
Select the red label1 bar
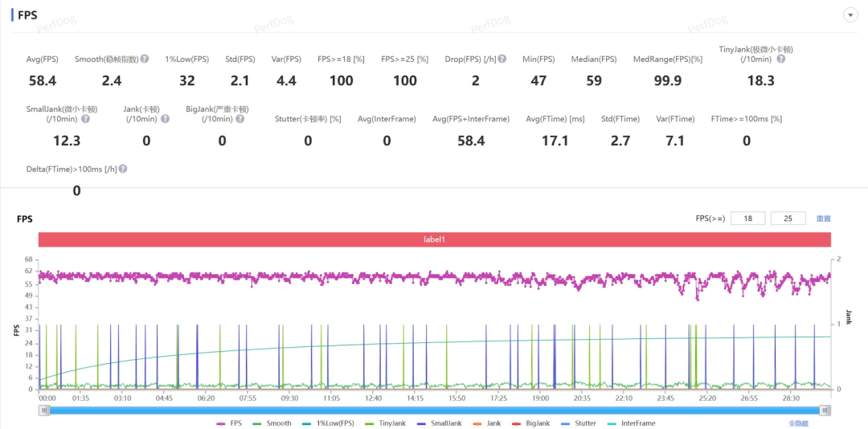point(435,239)
